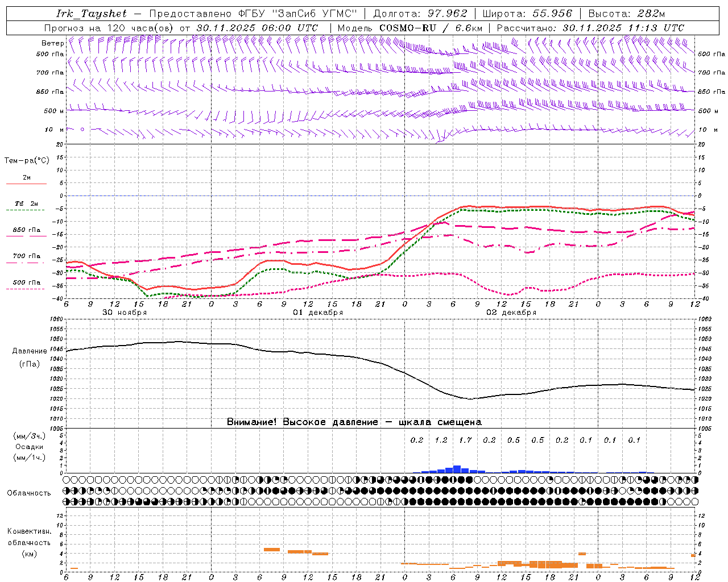Select the (гПа) unit label under Давление
The image size is (728, 582).
pyautogui.click(x=30, y=364)
